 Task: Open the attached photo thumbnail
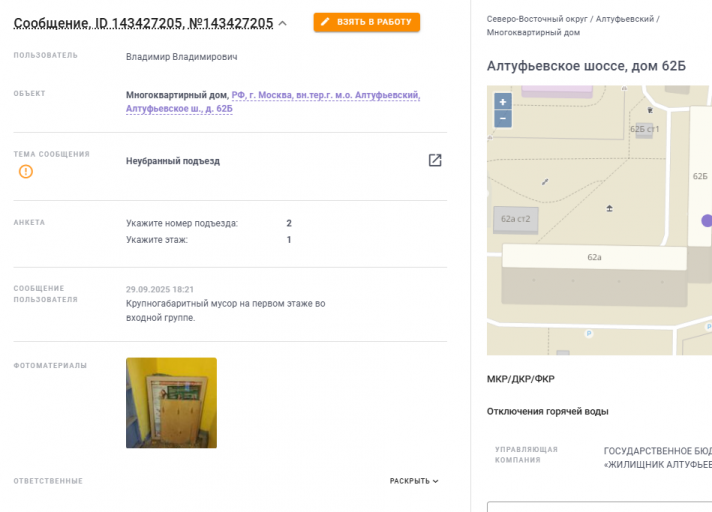point(171,403)
